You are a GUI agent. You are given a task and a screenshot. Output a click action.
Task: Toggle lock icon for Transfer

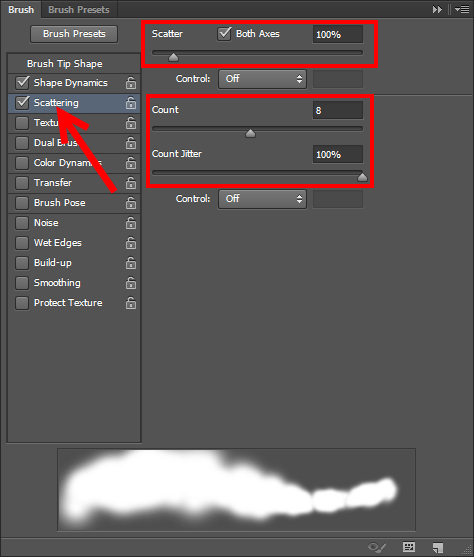click(131, 183)
